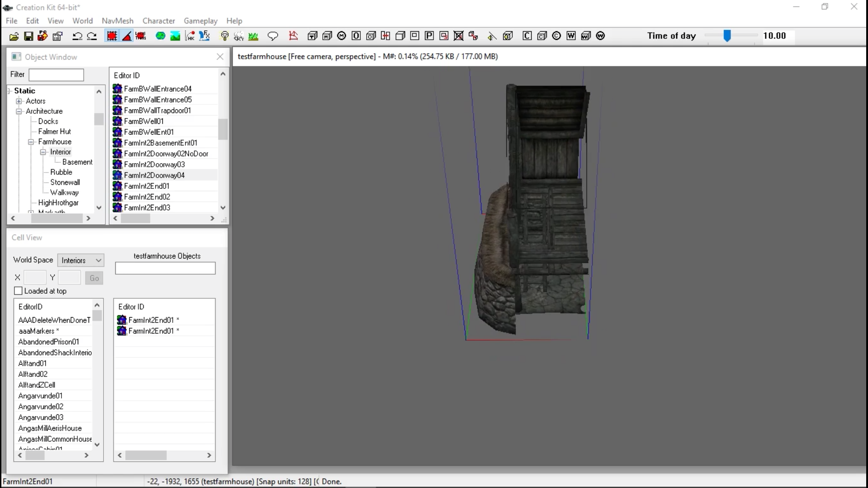Viewport: 868px width, 488px height.
Task: Click the cube speaker toolbar icon
Action: tap(508, 36)
